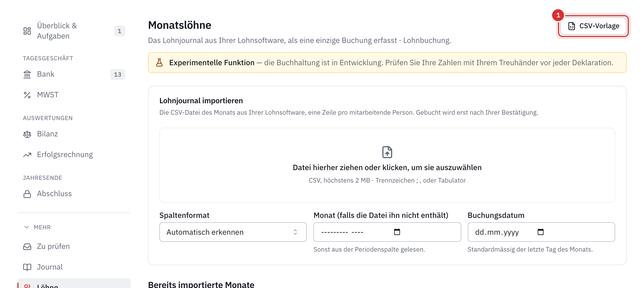Open calendar picker for Buchungsdatum field
The height and width of the screenshot is (288, 644).
(x=541, y=232)
